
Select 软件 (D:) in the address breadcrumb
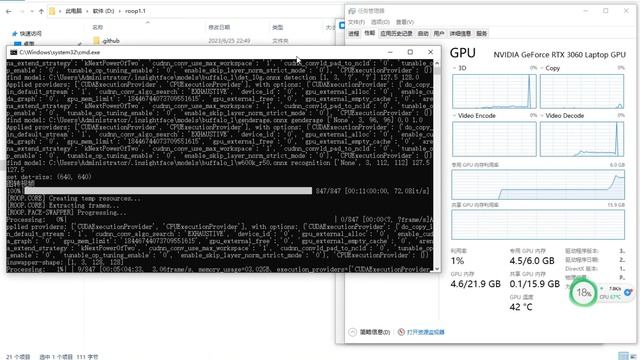[103, 11]
